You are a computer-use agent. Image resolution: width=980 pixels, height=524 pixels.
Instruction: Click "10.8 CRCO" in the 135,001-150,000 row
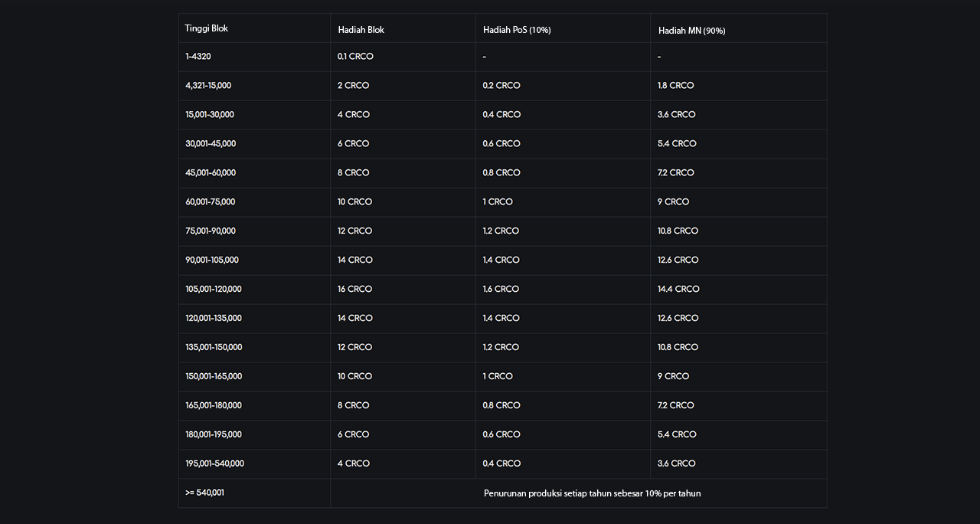[678, 348]
